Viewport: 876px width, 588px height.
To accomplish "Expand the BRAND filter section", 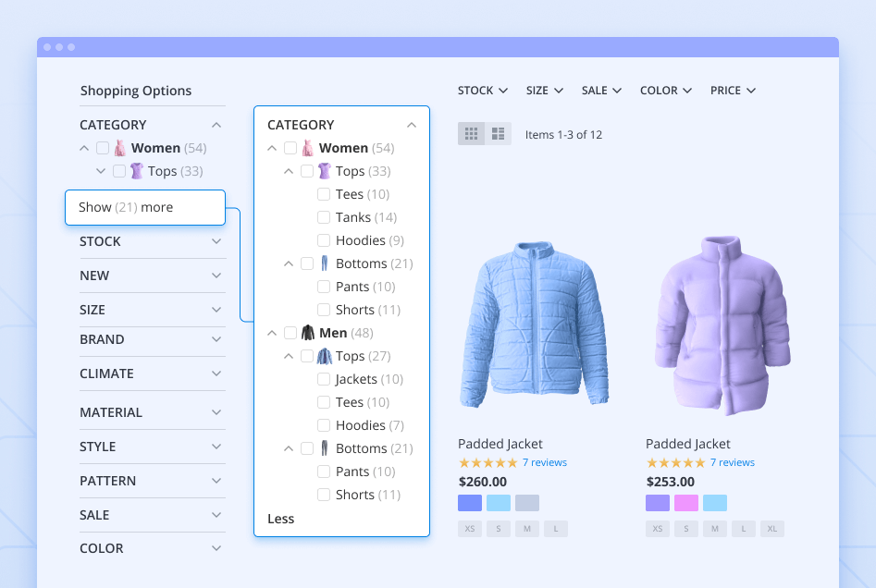I will 152,340.
